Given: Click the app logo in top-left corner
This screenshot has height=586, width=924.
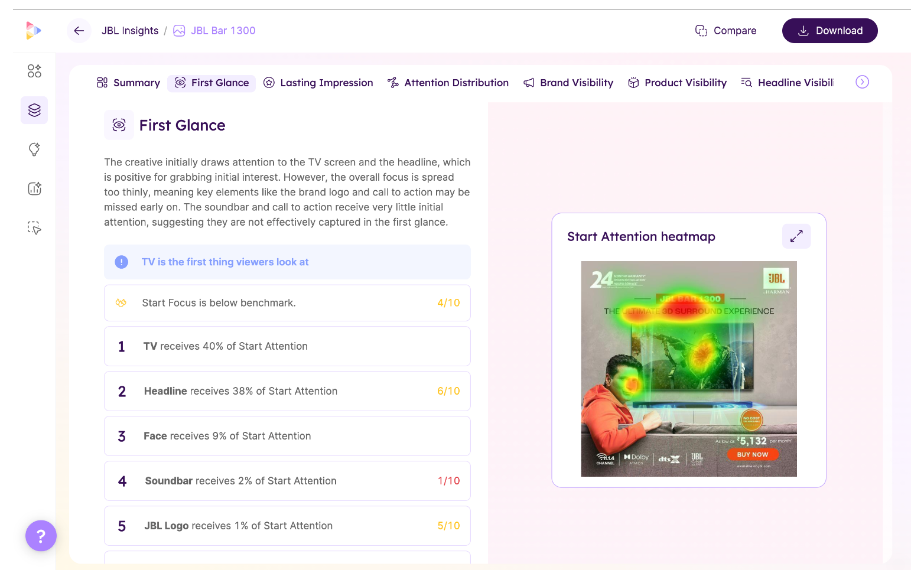Looking at the screenshot, I should 34,30.
